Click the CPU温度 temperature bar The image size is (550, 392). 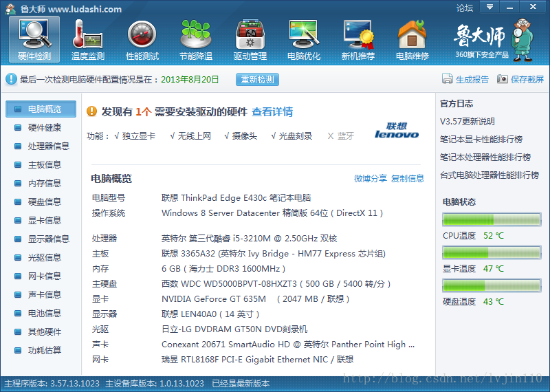pyautogui.click(x=492, y=219)
